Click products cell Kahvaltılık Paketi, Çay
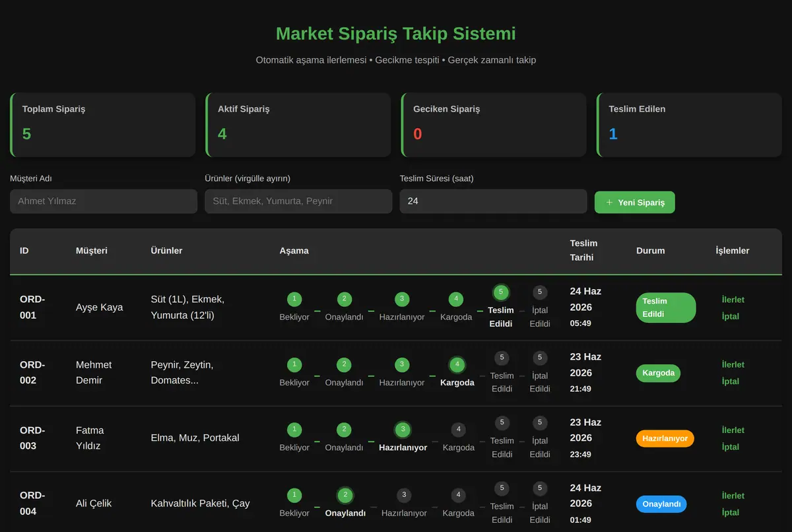 point(200,504)
